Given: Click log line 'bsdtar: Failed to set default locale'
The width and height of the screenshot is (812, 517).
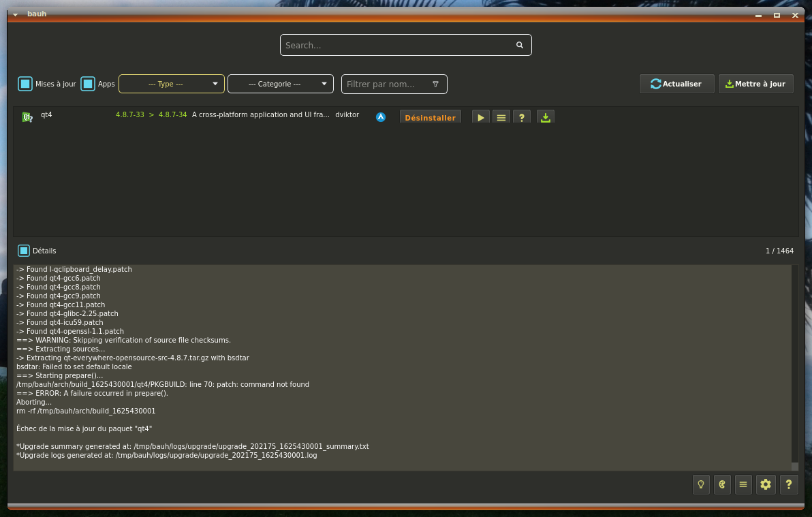Looking at the screenshot, I should [74, 366].
